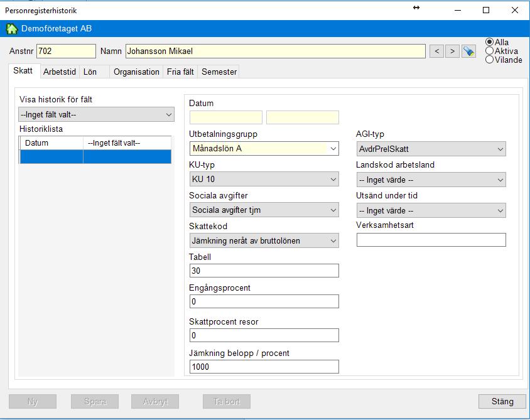
Task: Expand the Utsänd under tid dropdown
Action: coord(431,210)
